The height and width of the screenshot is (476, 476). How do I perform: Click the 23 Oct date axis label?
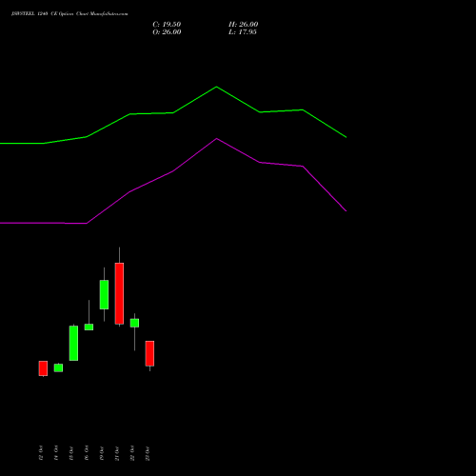coord(148,453)
